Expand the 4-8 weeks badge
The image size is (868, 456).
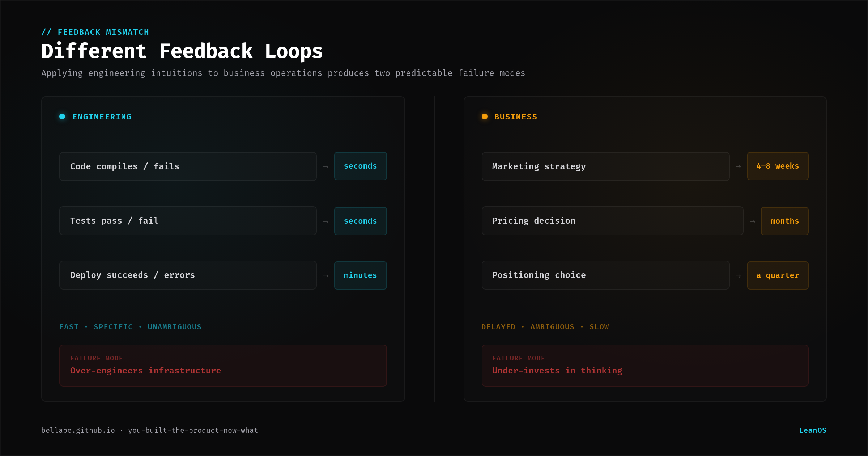pos(778,166)
